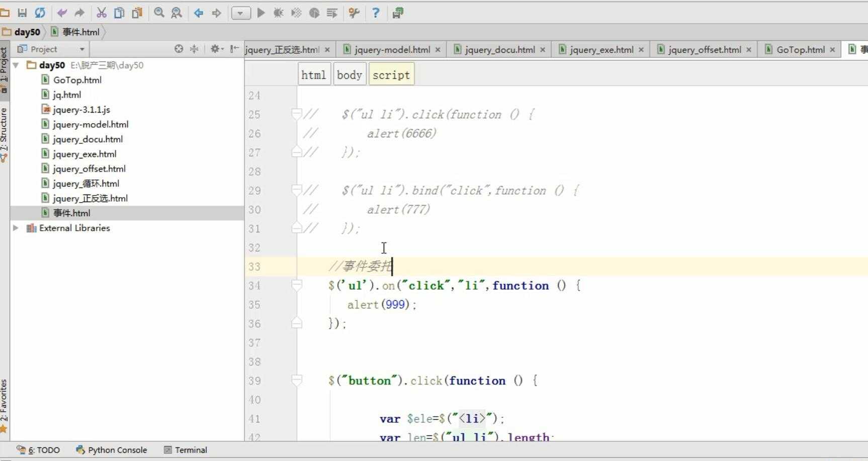The width and height of the screenshot is (868, 461).
Task: Collapse the code block at line 25
Action: tap(297, 114)
